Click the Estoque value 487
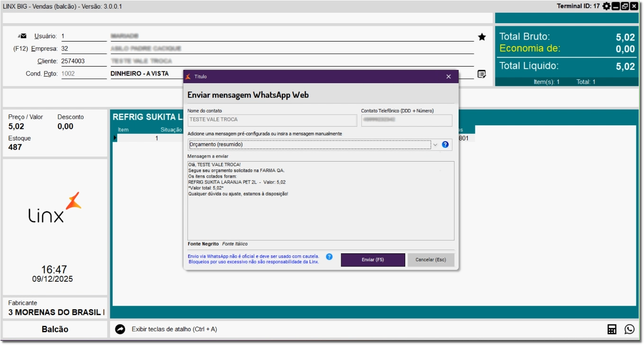This screenshot has height=345, width=644. point(15,147)
